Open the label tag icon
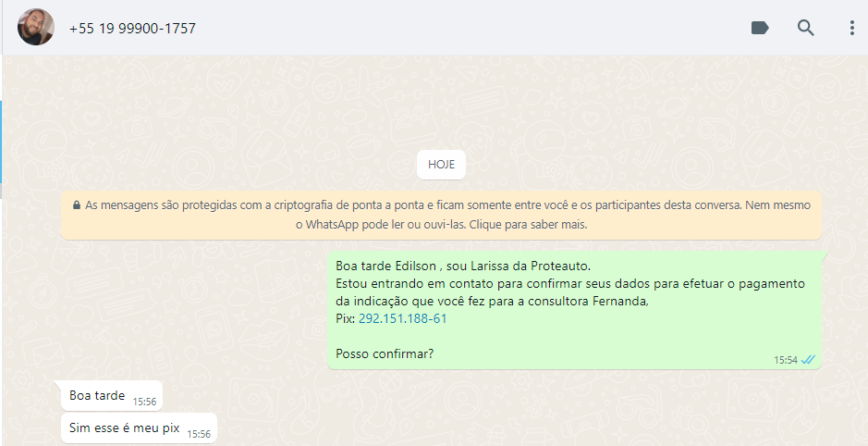 [x=760, y=28]
